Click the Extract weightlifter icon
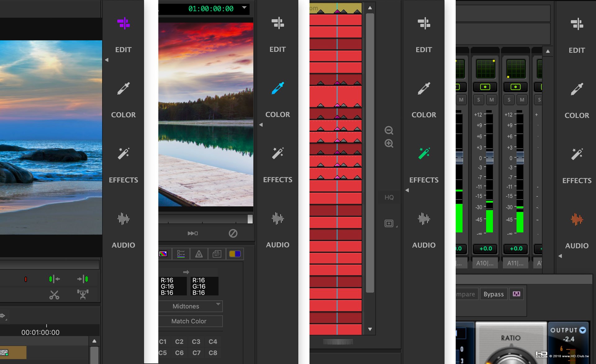This screenshot has height=364, width=596. point(83,294)
